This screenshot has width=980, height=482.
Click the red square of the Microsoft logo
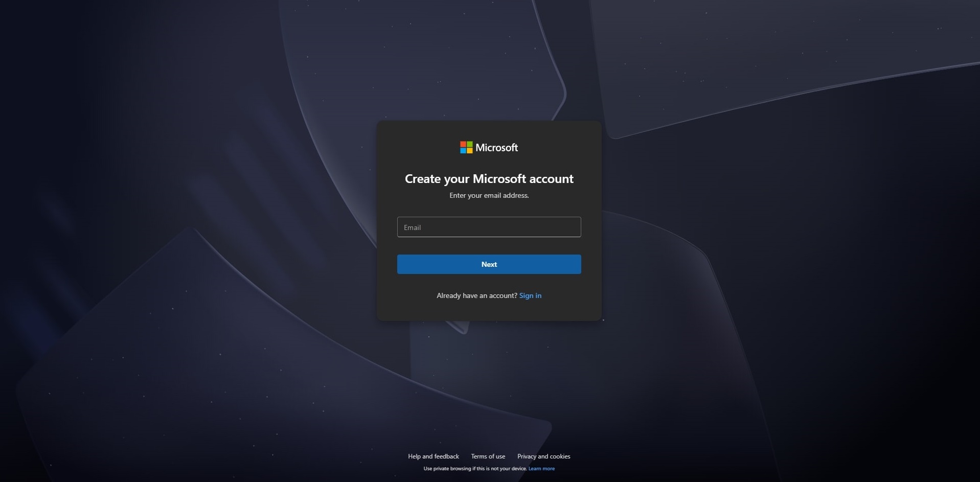[463, 145]
